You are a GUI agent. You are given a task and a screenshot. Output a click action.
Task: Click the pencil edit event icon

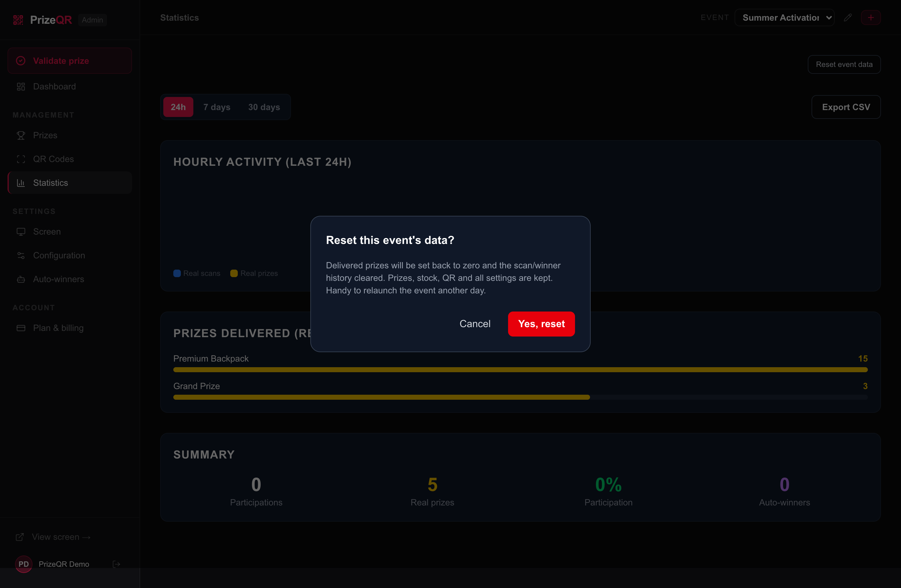click(x=848, y=18)
